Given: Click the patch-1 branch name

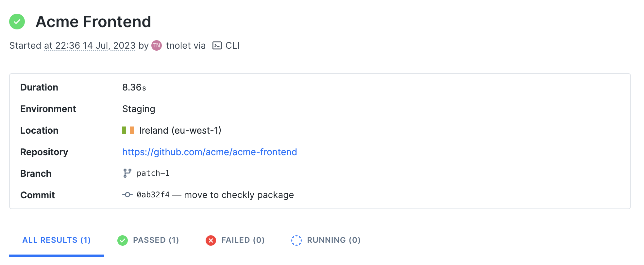Looking at the screenshot, I should tap(154, 173).
